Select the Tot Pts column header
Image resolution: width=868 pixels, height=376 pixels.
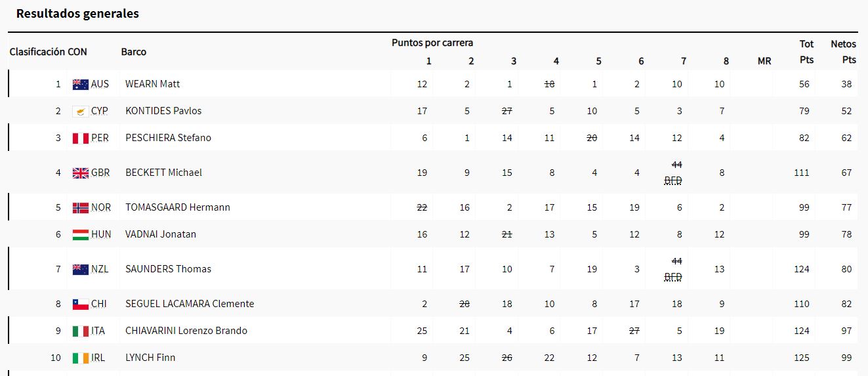(806, 52)
